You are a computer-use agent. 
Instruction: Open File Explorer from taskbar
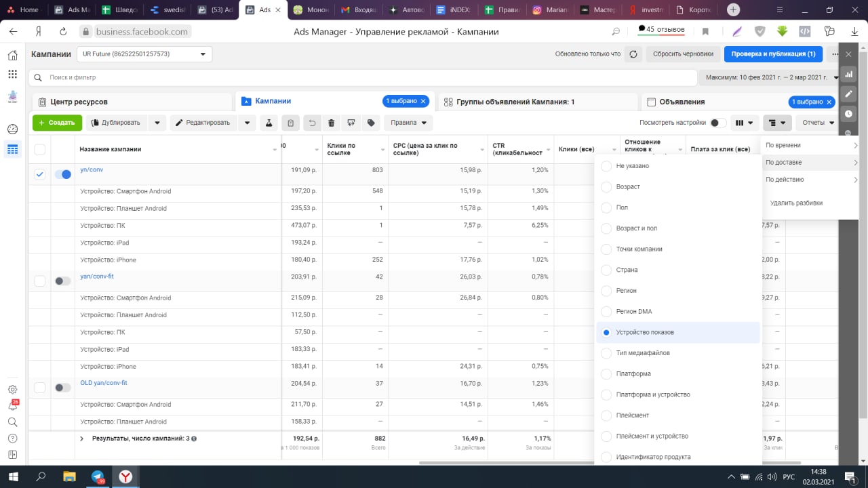[68, 476]
